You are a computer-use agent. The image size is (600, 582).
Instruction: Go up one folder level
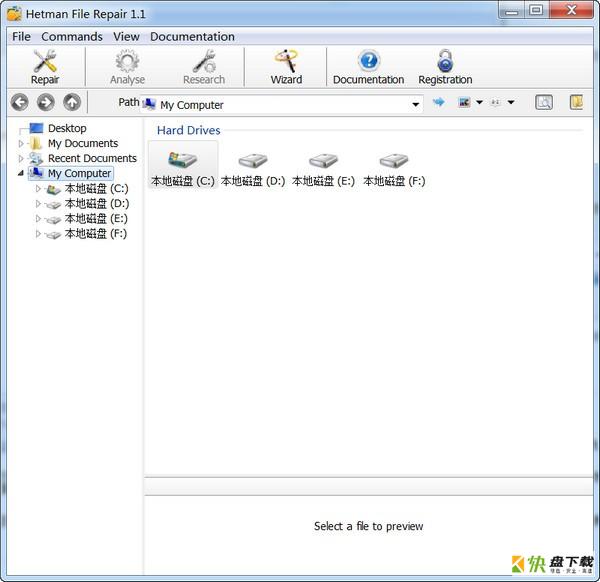click(x=72, y=102)
